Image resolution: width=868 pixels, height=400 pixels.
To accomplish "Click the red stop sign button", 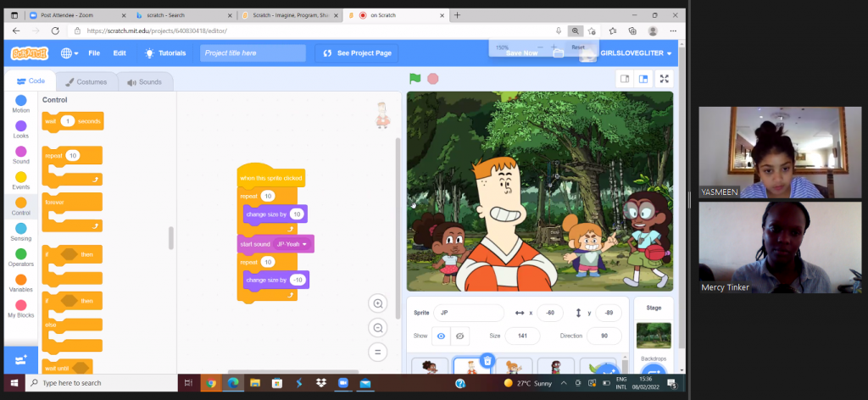I will click(x=433, y=79).
